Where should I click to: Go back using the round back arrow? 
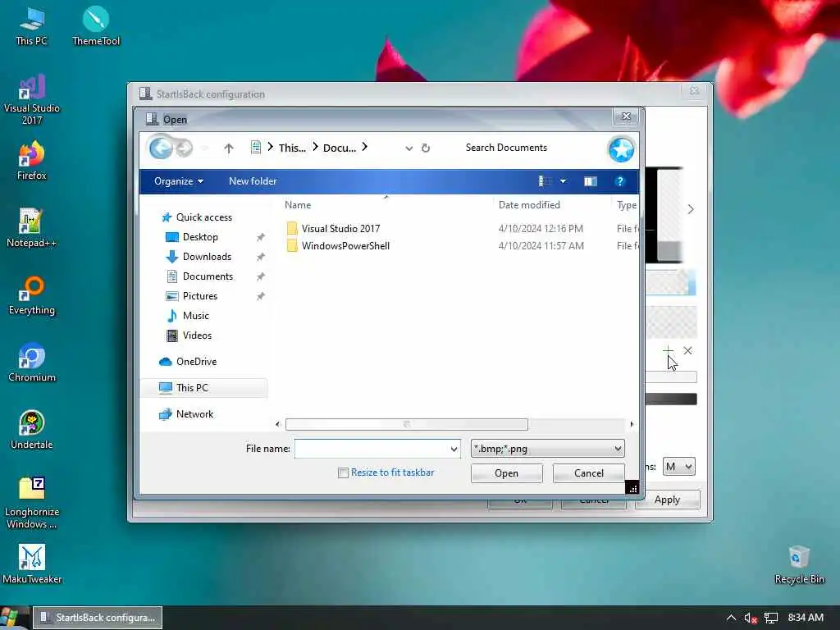pyautogui.click(x=161, y=148)
